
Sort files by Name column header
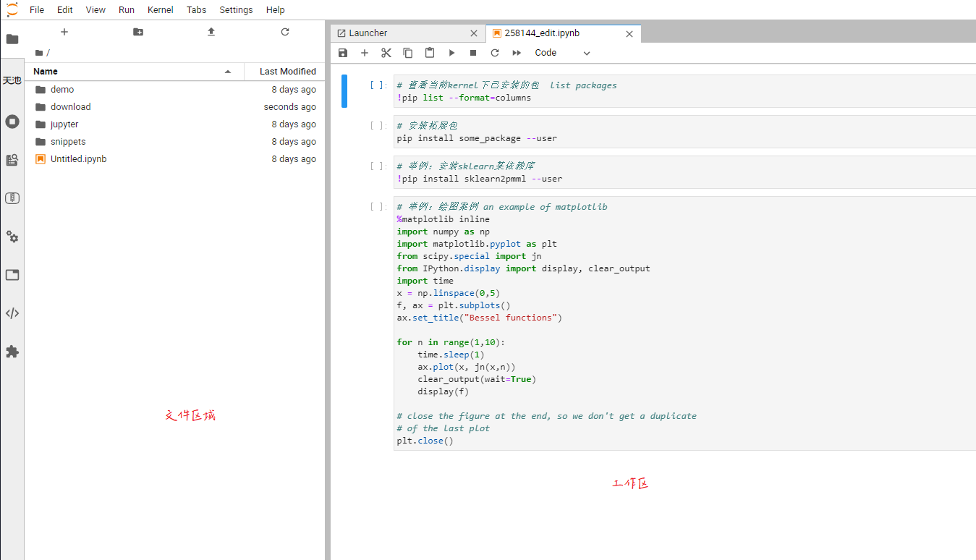pyautogui.click(x=134, y=72)
